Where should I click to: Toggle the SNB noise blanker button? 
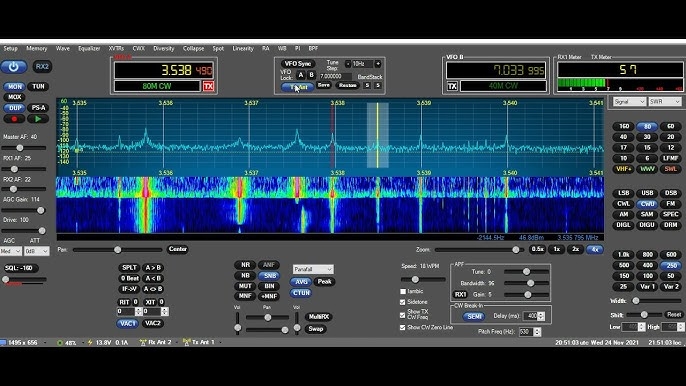(269, 276)
